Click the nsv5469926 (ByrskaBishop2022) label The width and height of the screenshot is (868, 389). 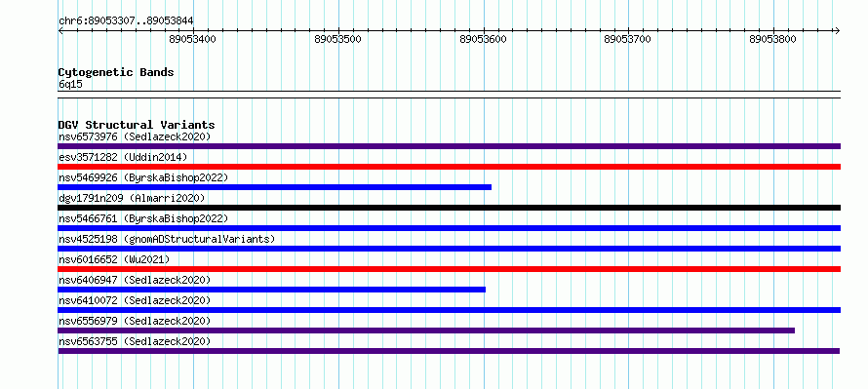click(143, 177)
